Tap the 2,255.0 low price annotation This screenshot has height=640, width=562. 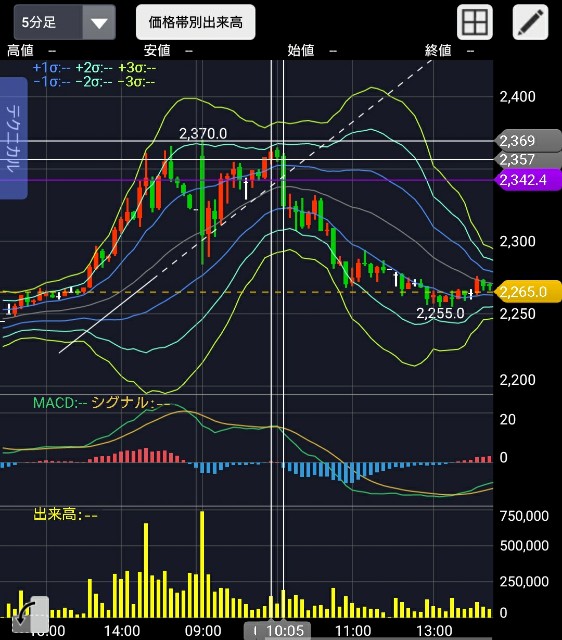pos(440,313)
